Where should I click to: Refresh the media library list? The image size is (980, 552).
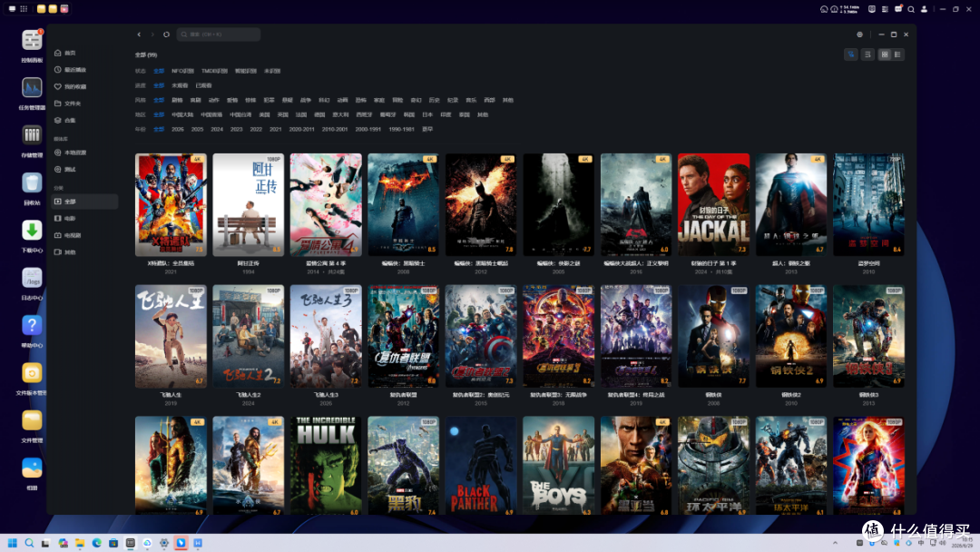click(166, 34)
